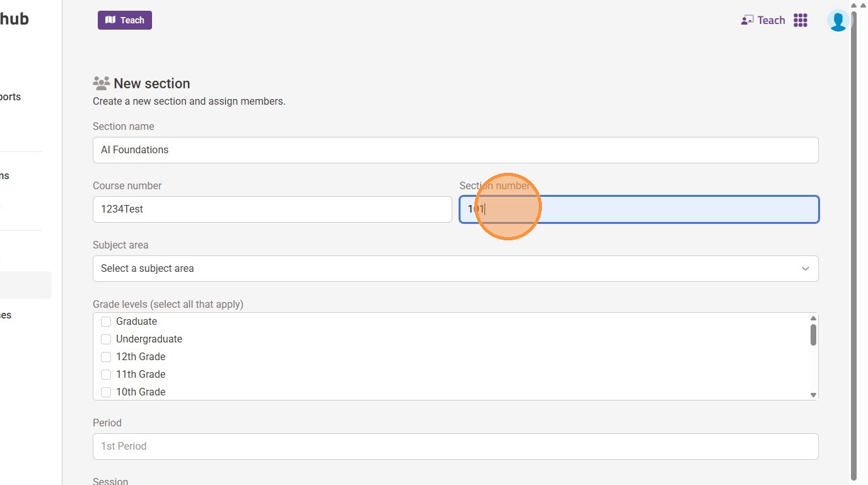The width and height of the screenshot is (868, 485).
Task: Click the Course number input
Action: click(x=272, y=209)
